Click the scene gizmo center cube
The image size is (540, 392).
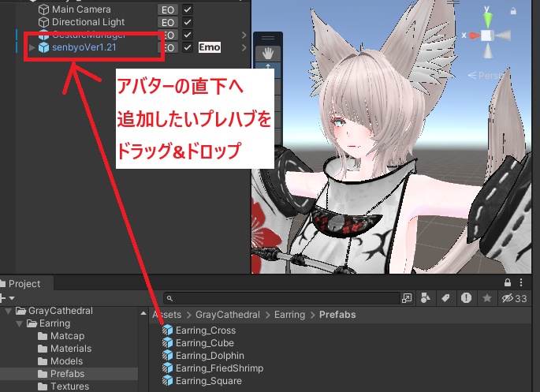click(487, 35)
